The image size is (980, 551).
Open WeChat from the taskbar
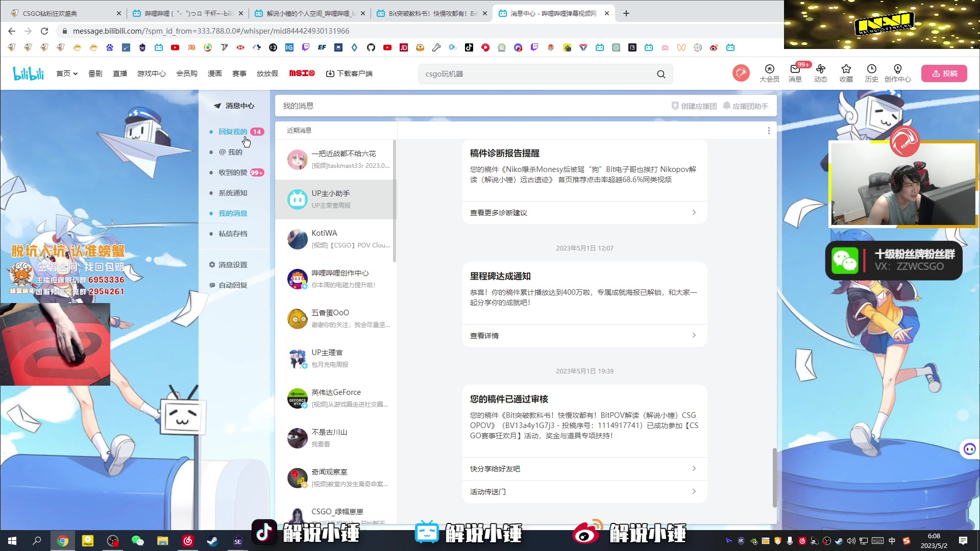pos(137,540)
